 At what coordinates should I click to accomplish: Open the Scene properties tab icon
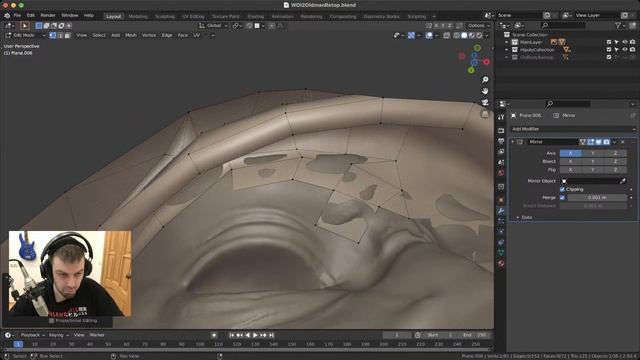tap(501, 162)
